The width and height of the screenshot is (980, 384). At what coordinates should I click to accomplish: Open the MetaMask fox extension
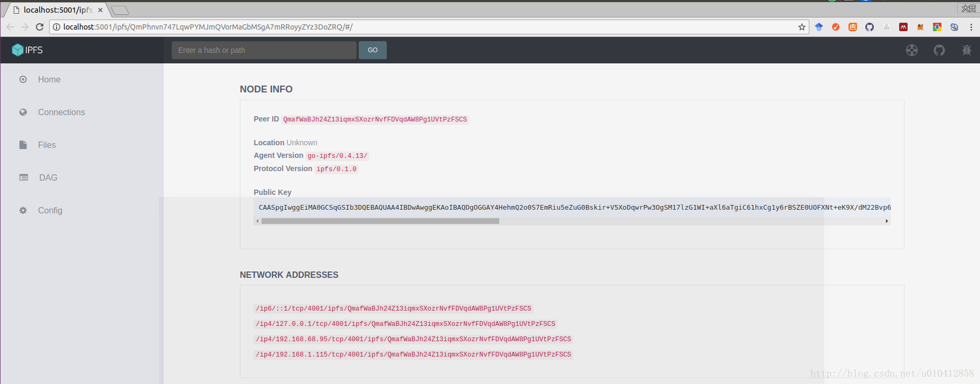coord(920,27)
